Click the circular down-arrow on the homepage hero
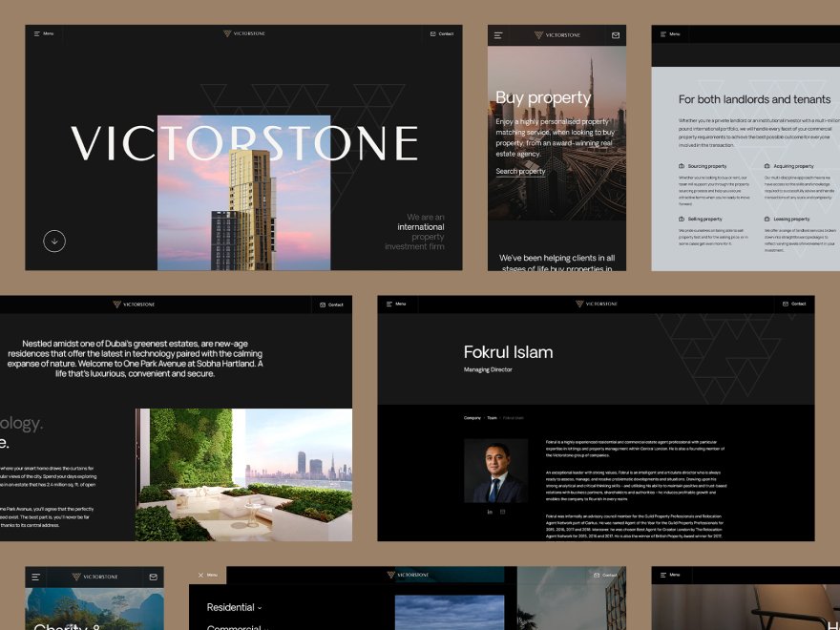 [x=54, y=241]
